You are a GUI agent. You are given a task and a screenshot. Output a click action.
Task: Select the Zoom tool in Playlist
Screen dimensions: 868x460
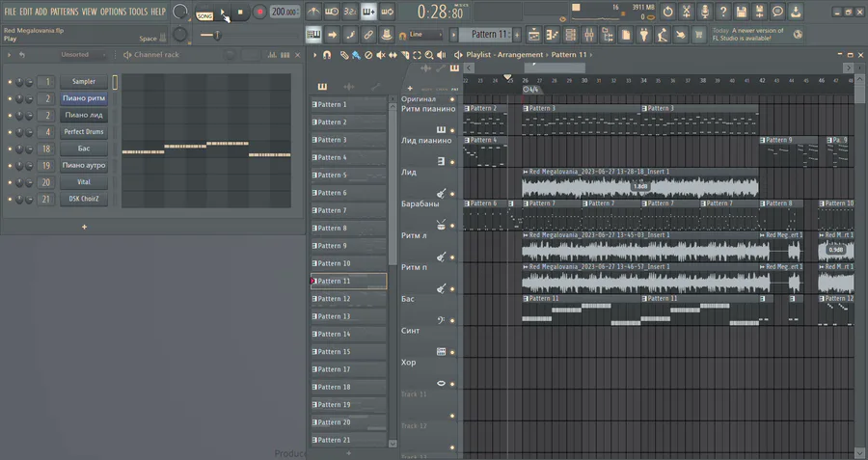(x=429, y=55)
